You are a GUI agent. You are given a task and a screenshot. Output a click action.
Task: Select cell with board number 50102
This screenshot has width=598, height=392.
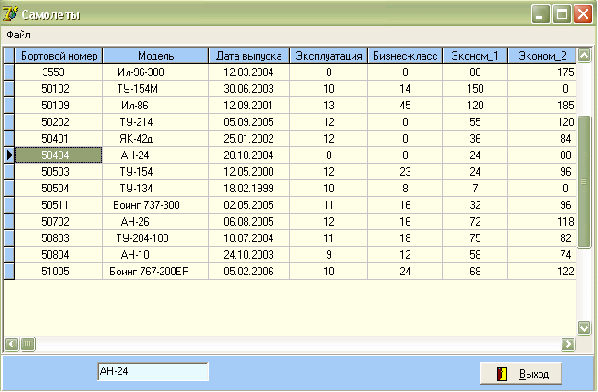click(x=59, y=89)
